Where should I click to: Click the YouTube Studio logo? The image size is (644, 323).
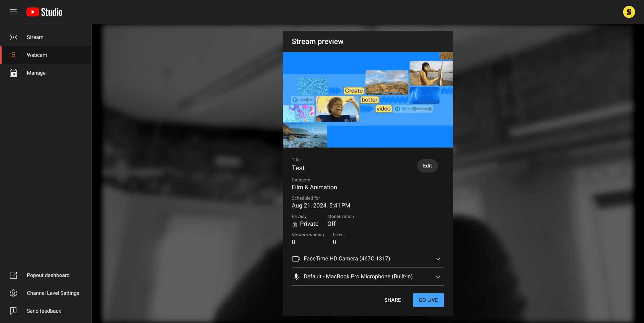44,12
